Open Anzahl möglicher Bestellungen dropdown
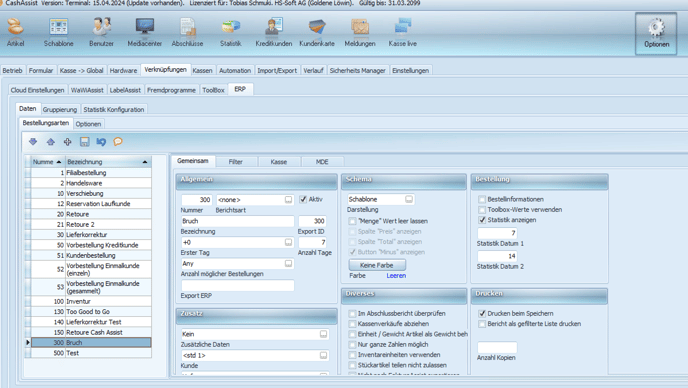Screen dimensions: 688x388 [x=288, y=263]
